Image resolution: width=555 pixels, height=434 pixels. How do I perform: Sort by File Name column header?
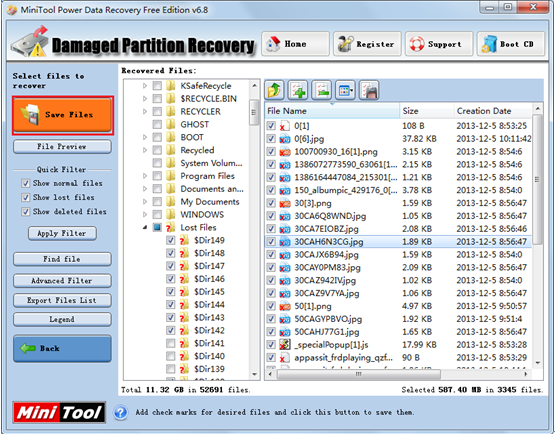click(x=332, y=111)
